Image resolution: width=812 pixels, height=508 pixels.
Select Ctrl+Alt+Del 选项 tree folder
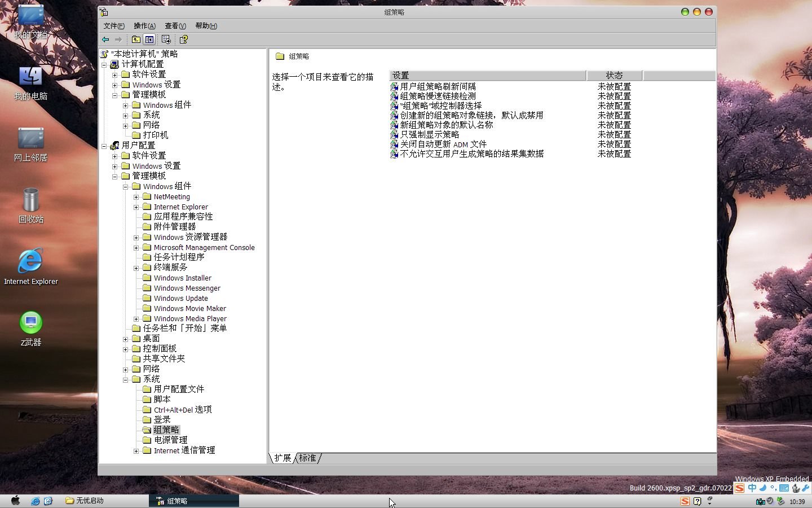[183, 410]
